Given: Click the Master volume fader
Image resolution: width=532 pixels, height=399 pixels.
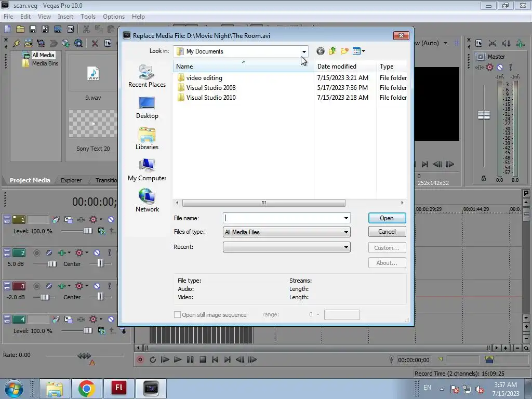Looking at the screenshot, I should pos(484,115).
